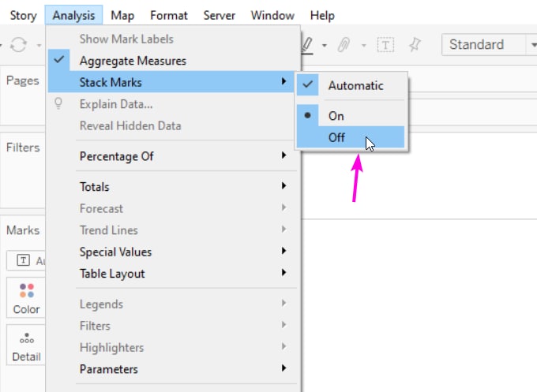Viewport: 537px width, 392px height.
Task: Click the Filters shelf label
Action: pyautogui.click(x=23, y=147)
